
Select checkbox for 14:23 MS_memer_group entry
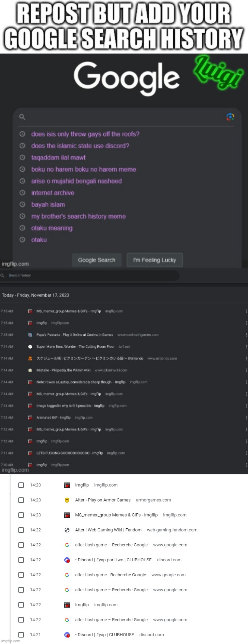(21, 515)
